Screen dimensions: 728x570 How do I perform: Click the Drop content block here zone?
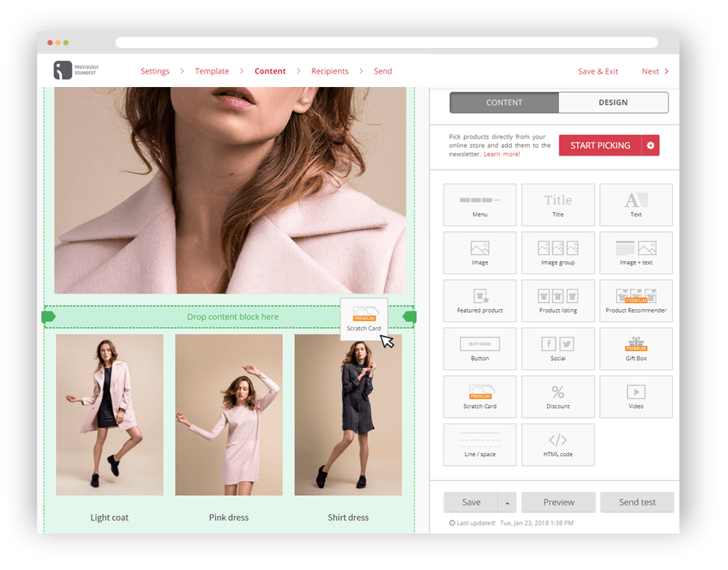(230, 317)
